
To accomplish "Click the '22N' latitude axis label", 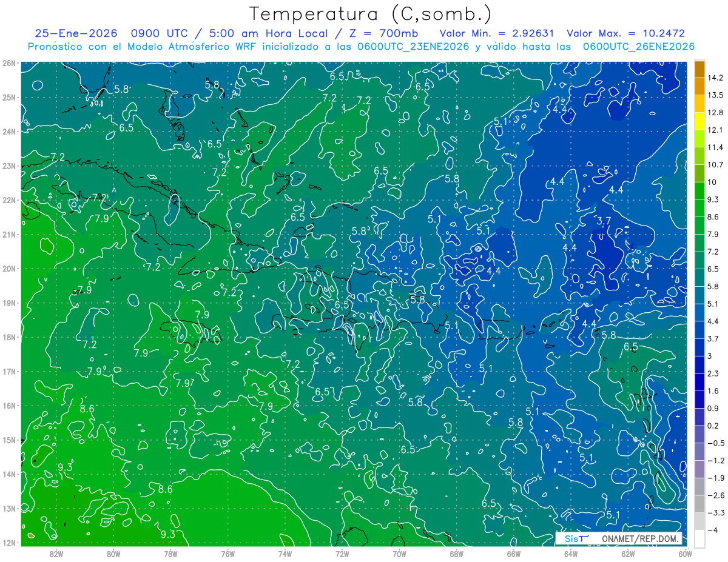I will pyautogui.click(x=9, y=200).
